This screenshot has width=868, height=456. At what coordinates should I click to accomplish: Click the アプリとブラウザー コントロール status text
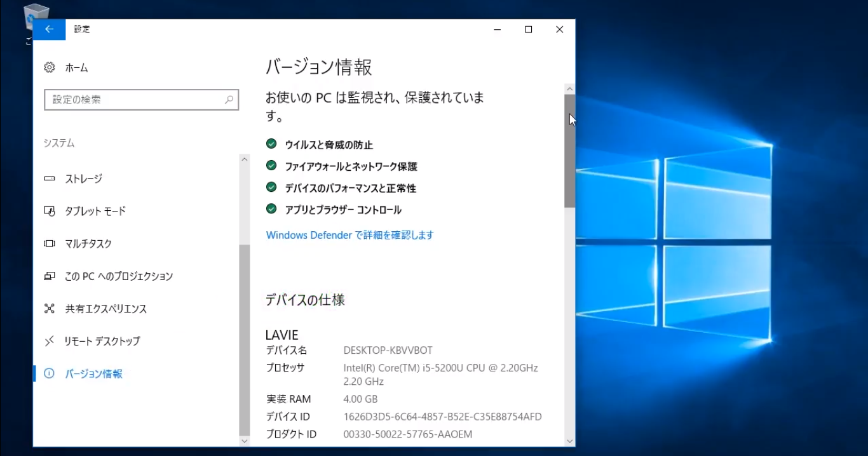pyautogui.click(x=343, y=210)
